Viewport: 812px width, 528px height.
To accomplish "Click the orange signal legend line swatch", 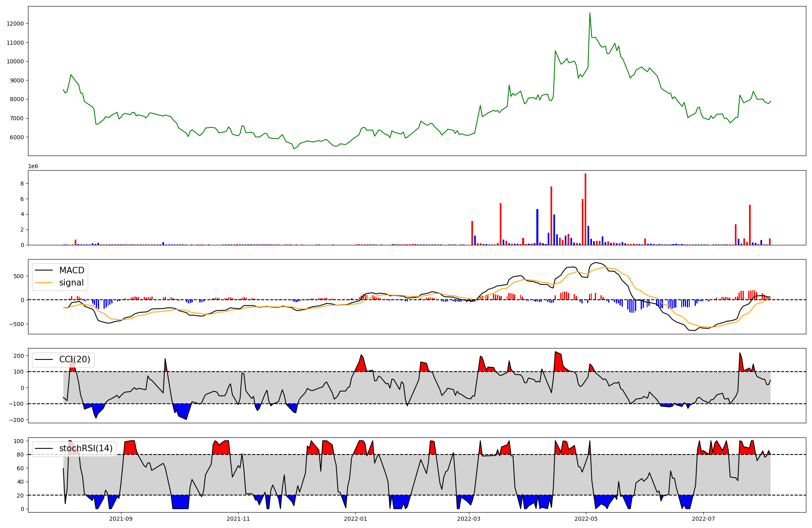I will 44,283.
